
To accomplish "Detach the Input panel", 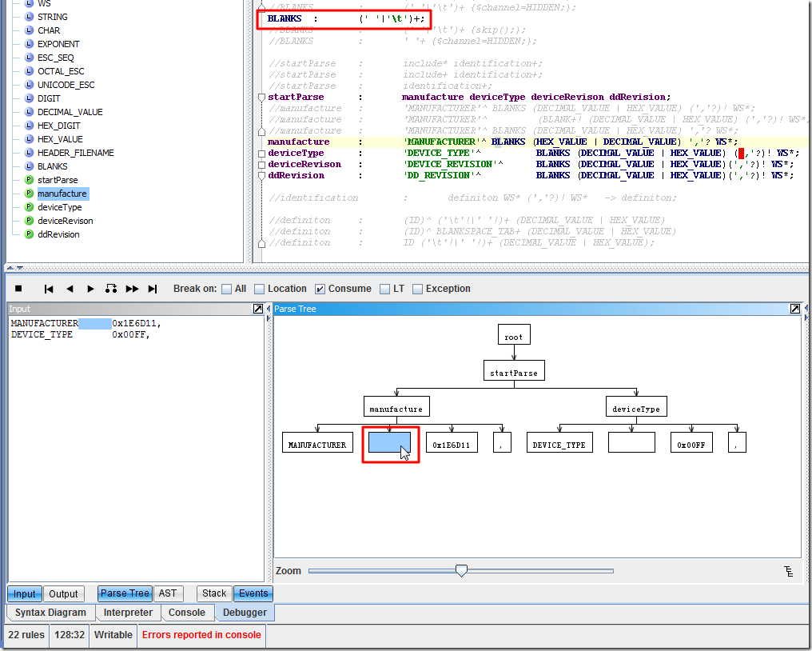I will 258,309.
